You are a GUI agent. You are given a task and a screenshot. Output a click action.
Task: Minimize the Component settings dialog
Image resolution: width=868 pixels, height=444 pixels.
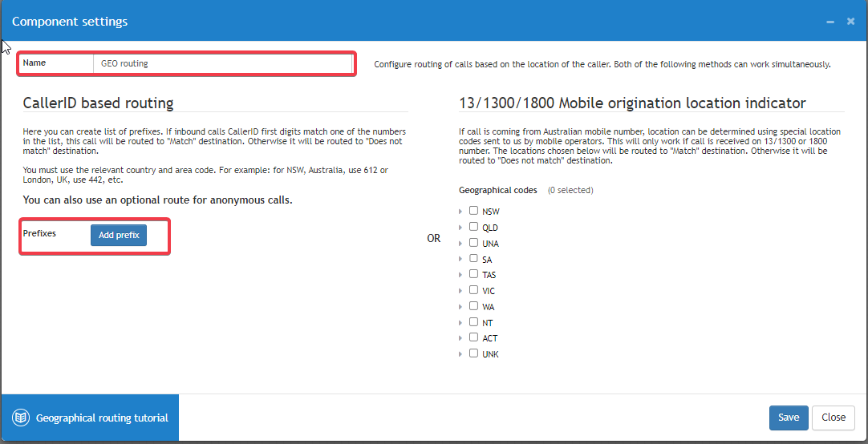(830, 22)
